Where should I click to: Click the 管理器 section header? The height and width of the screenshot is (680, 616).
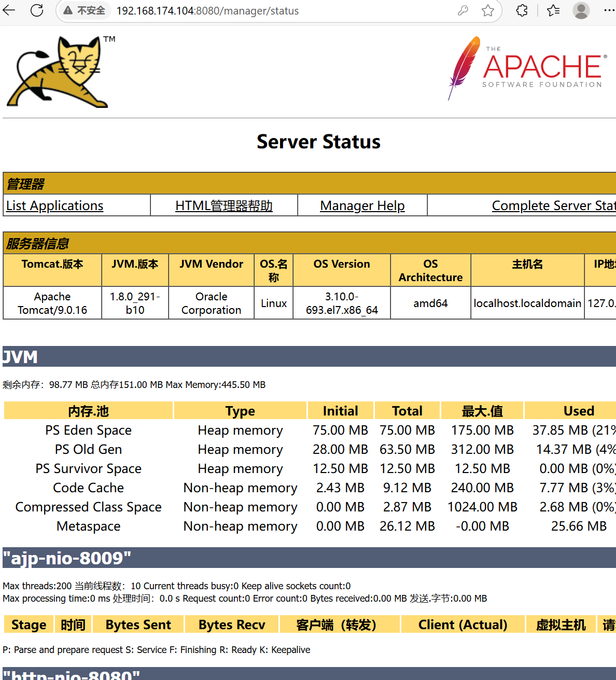tap(309, 184)
